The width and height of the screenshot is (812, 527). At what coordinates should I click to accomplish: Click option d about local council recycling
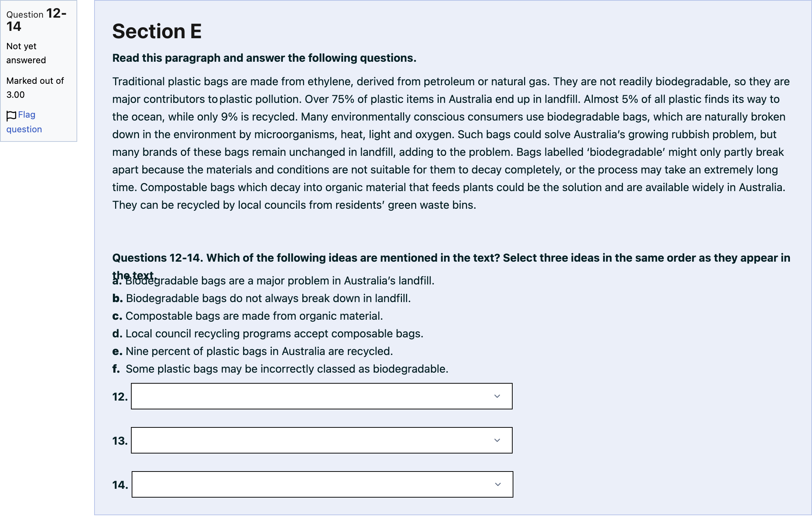pos(268,334)
